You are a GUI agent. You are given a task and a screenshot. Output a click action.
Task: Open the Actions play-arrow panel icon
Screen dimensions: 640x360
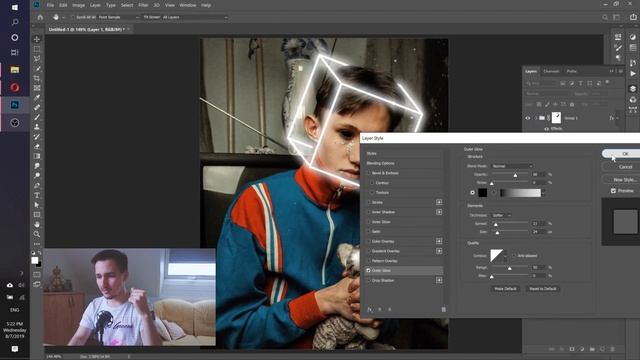633,74
